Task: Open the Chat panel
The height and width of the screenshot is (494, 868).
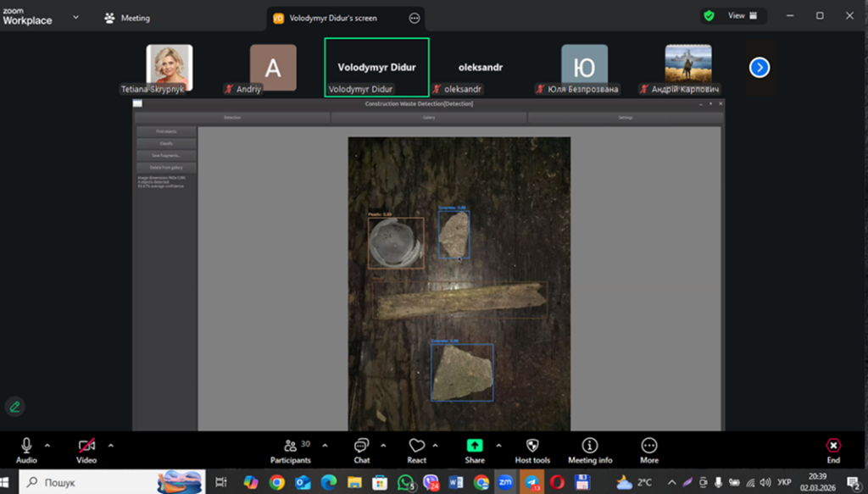Action: 362,446
